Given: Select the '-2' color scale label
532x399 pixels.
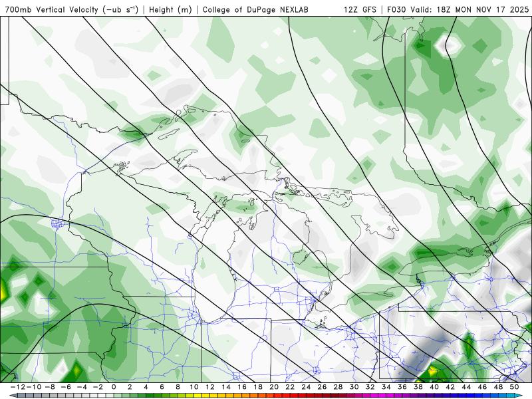Looking at the screenshot, I should pyautogui.click(x=98, y=387).
